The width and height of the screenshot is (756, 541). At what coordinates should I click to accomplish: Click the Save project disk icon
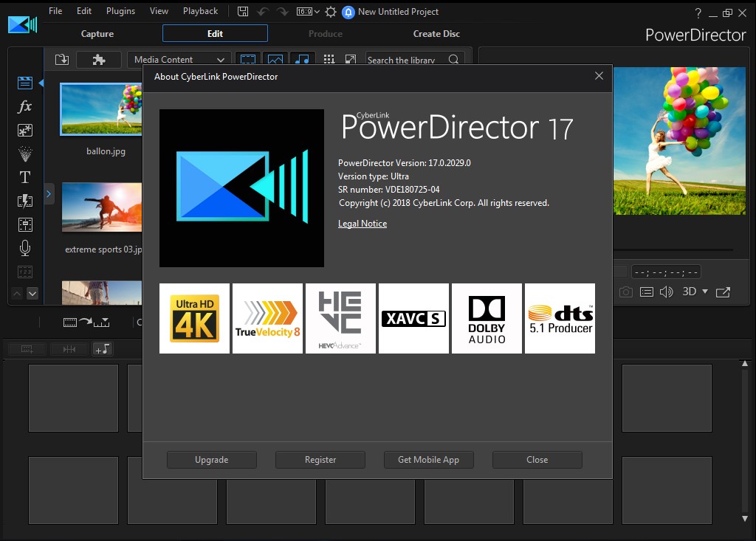coord(243,11)
